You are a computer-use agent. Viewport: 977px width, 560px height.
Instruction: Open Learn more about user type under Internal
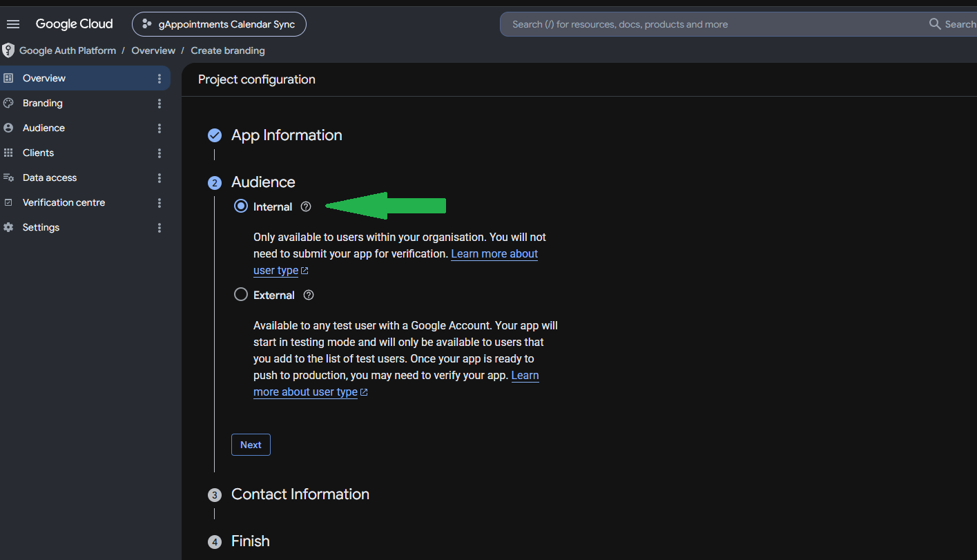click(x=396, y=262)
